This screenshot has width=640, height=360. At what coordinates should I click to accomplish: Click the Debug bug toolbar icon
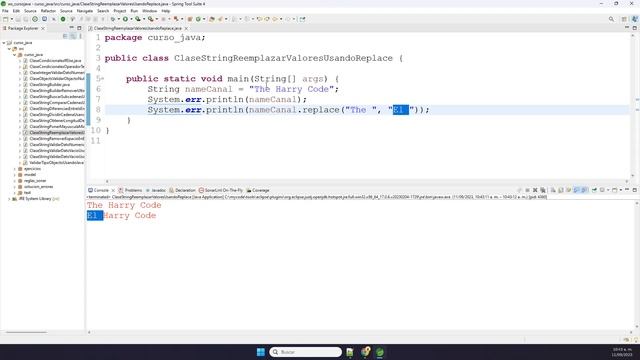pos(113,19)
